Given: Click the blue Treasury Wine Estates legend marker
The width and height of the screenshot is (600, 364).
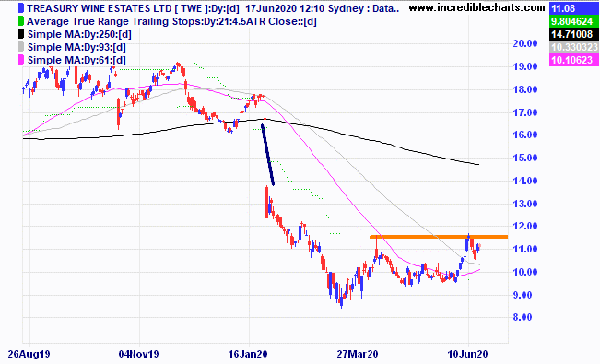Looking at the screenshot, I should 20,8.
